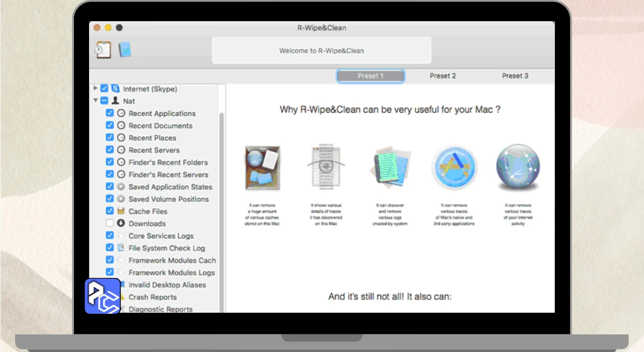
Task: Click the download arrow icon beside Downloads
Action: pyautogui.click(x=121, y=223)
